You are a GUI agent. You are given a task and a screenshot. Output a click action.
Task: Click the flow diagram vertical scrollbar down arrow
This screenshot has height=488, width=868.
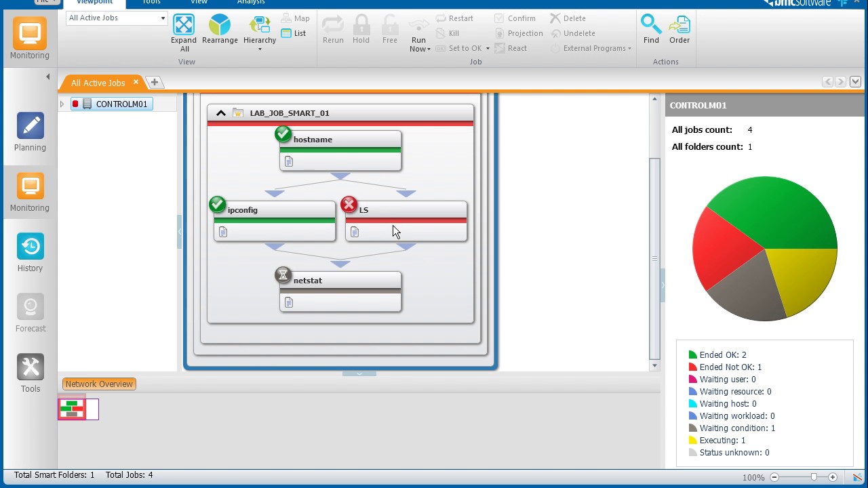pyautogui.click(x=654, y=366)
